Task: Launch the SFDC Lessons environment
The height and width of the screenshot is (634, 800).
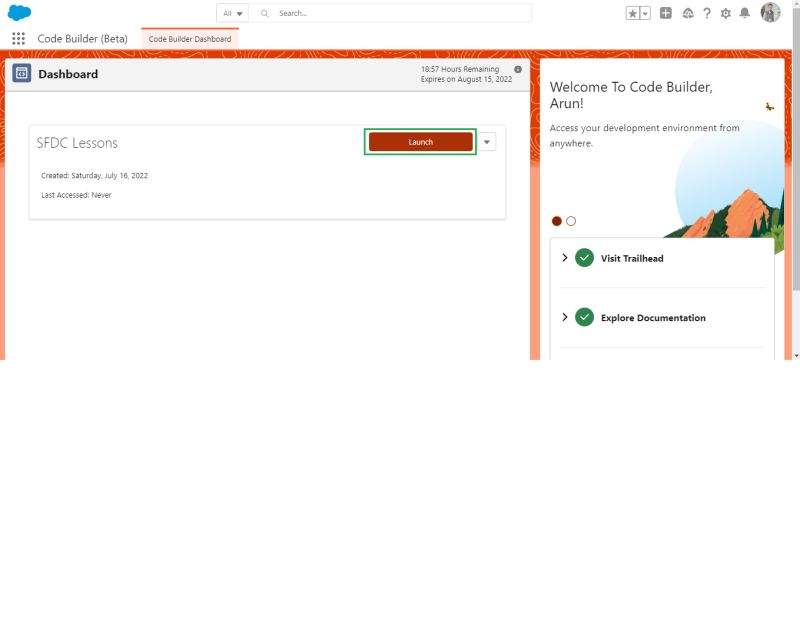Action: click(420, 141)
